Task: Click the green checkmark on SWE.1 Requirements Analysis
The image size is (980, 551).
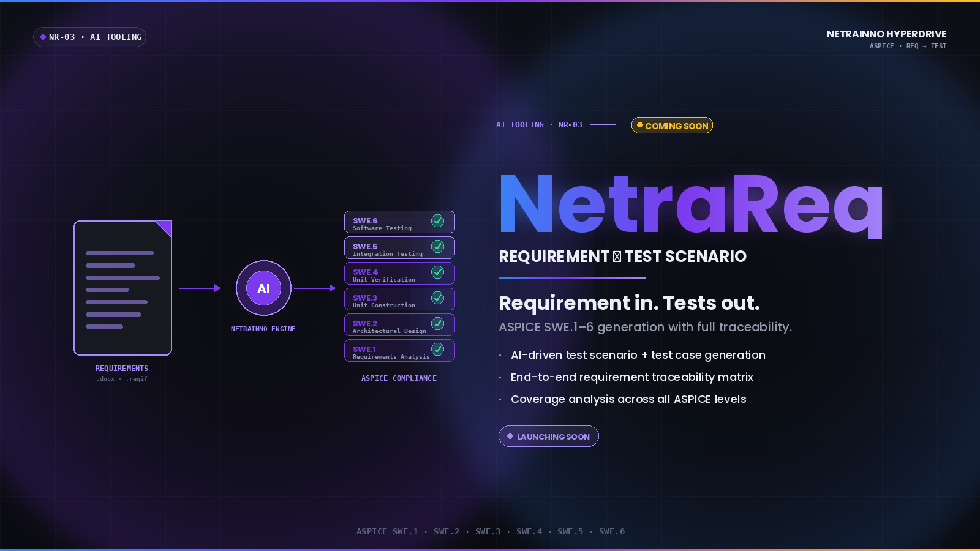Action: 437,350
